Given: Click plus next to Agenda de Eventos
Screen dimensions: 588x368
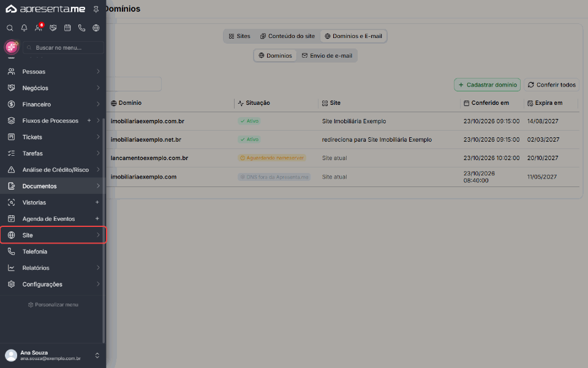Looking at the screenshot, I should point(97,218).
